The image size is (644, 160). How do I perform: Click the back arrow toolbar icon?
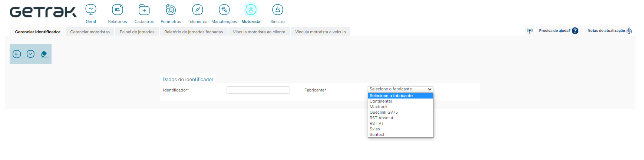[x=17, y=54]
